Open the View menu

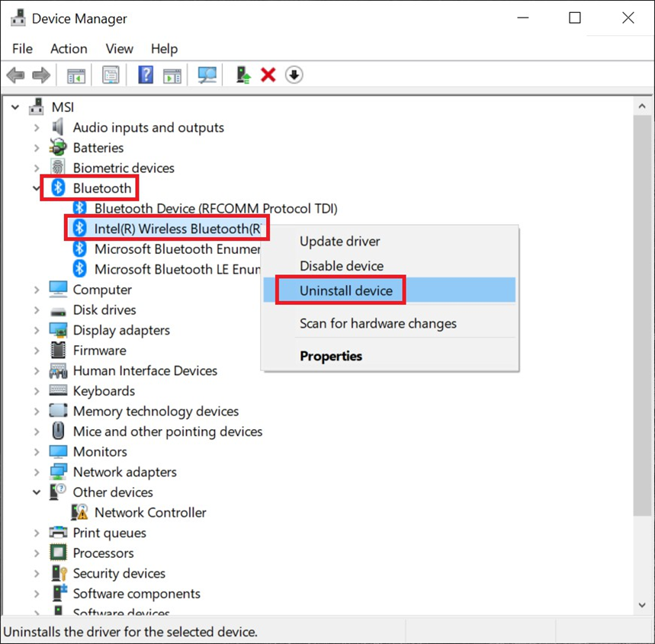pos(120,49)
